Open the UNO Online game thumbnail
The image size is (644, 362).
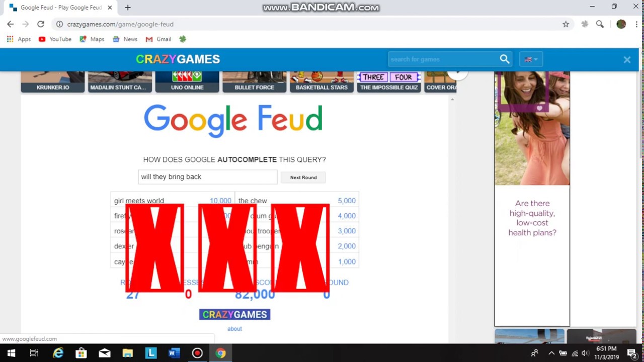[x=187, y=81]
